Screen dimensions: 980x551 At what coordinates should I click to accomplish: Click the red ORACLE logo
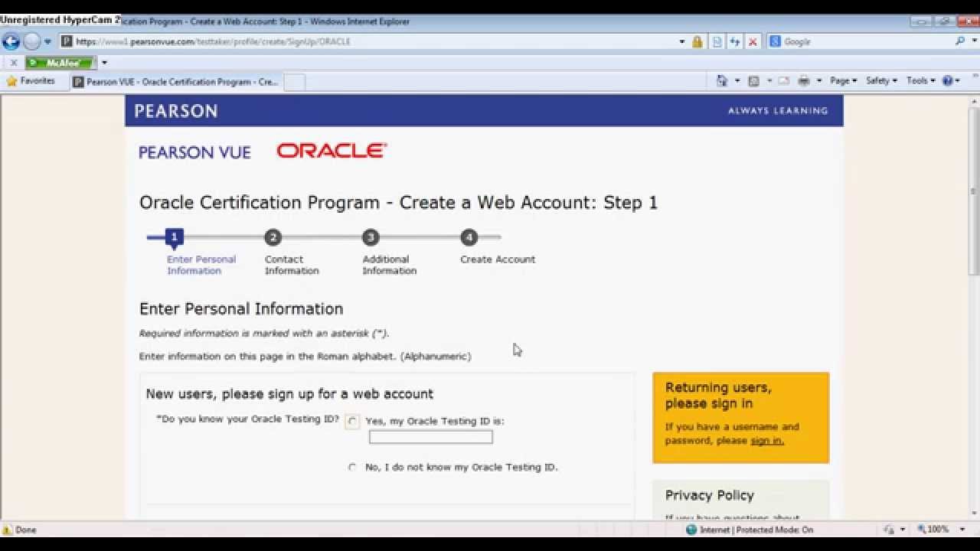332,151
